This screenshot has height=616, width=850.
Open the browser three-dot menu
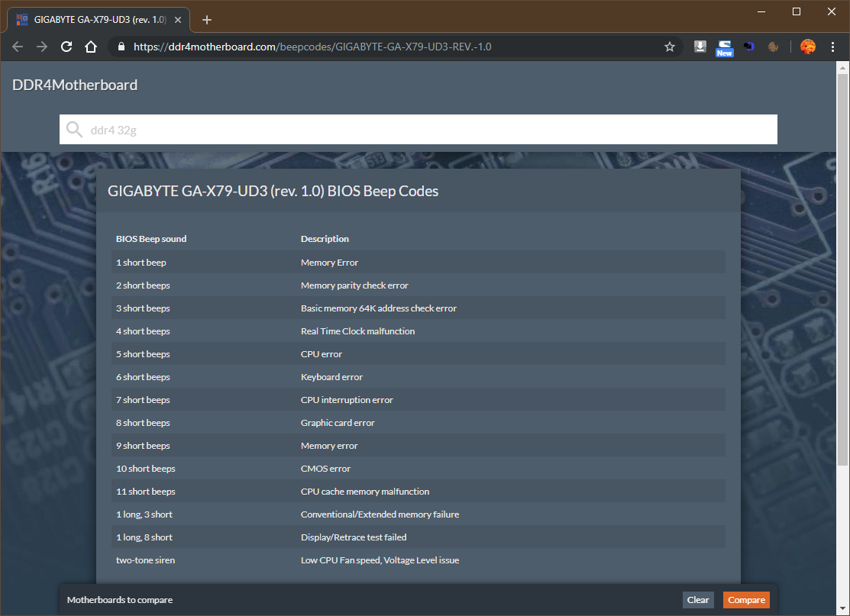[x=832, y=47]
